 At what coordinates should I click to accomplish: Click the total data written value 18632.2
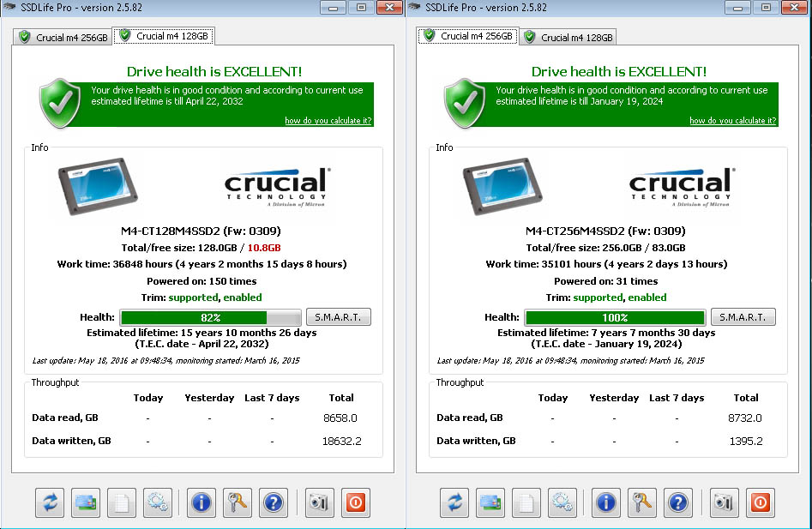tap(342, 442)
